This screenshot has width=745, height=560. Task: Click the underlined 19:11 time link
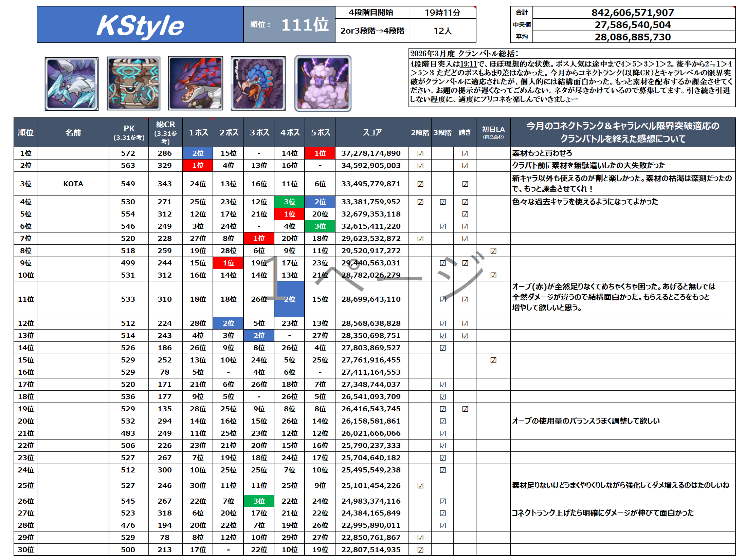pyautogui.click(x=468, y=64)
